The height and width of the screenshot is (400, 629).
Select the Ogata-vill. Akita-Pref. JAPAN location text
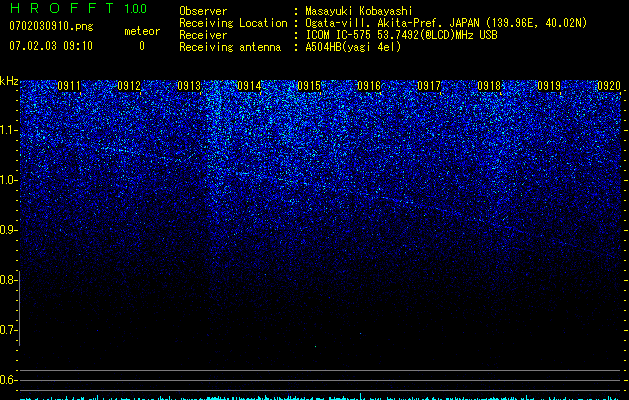pos(446,23)
